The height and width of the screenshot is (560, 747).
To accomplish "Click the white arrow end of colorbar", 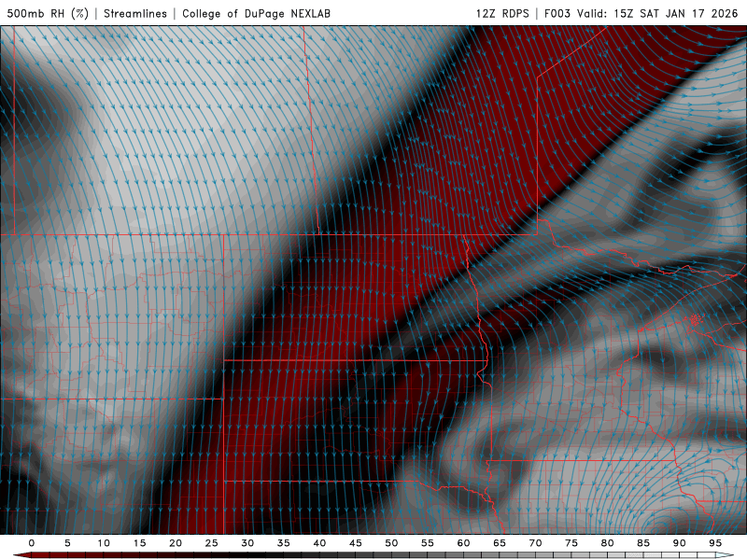I will [x=726, y=555].
